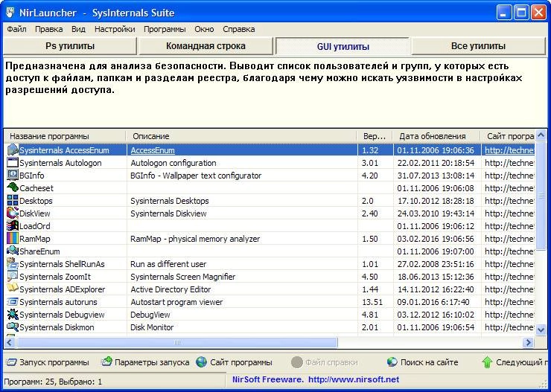This screenshot has width=551, height=392.
Task: Sort by Дата обновления column header
Action: [x=436, y=136]
